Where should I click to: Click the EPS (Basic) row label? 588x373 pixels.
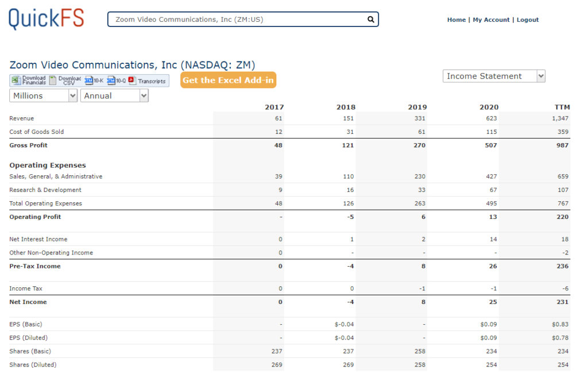point(26,324)
